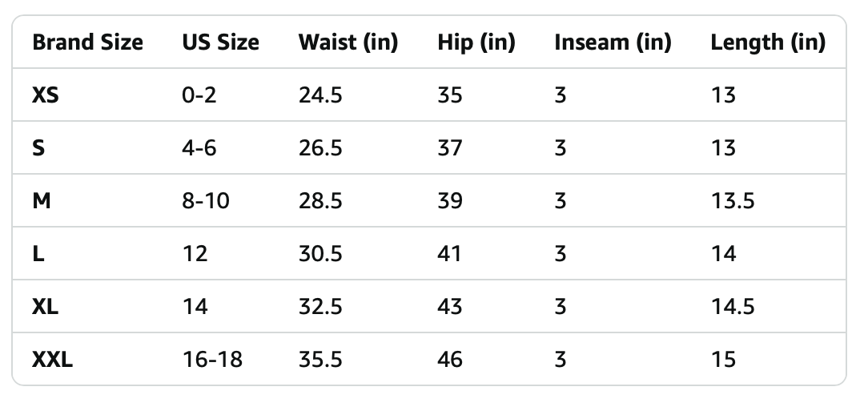This screenshot has width=868, height=415.
Task: Click the US Size column header
Action: pos(220,42)
